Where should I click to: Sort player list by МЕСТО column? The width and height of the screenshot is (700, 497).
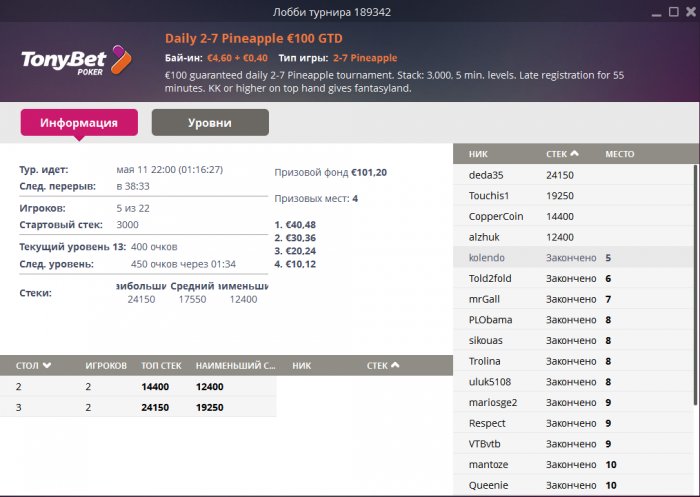point(620,154)
